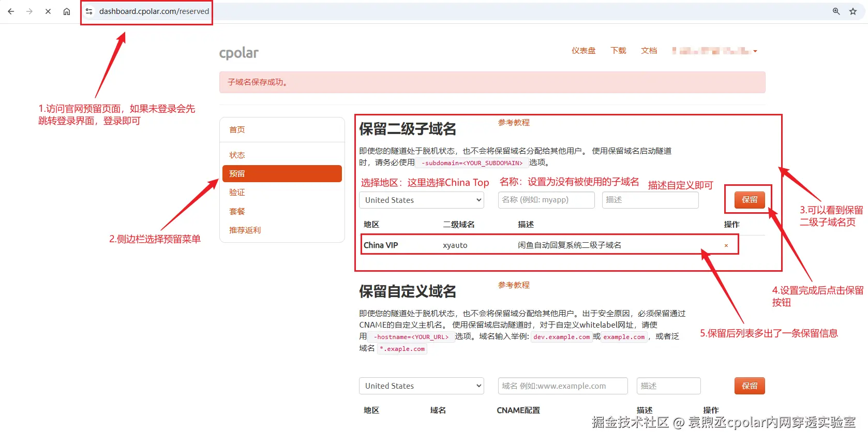Screen dimensions: 868x442
Task: Open the 下载 navigation link
Action: coord(618,51)
